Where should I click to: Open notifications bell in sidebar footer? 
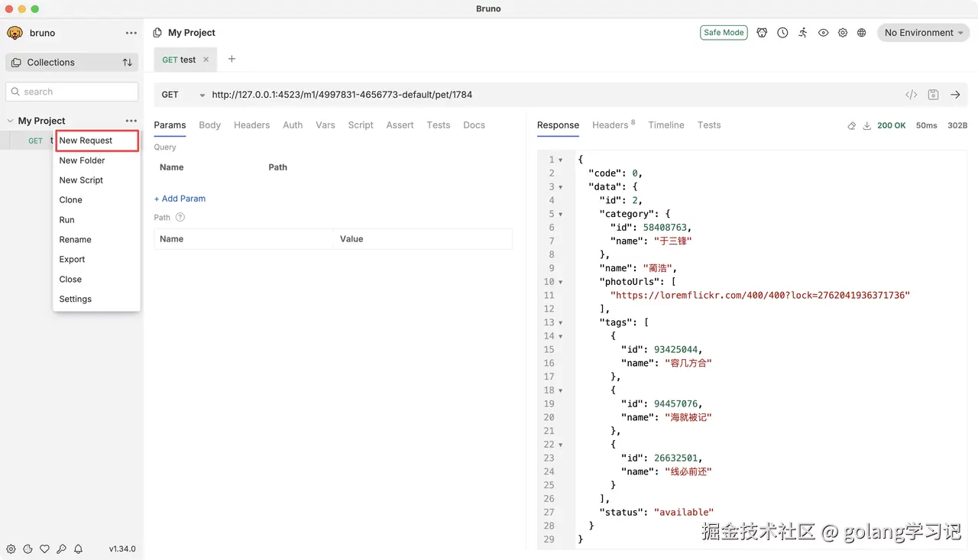[x=78, y=549]
